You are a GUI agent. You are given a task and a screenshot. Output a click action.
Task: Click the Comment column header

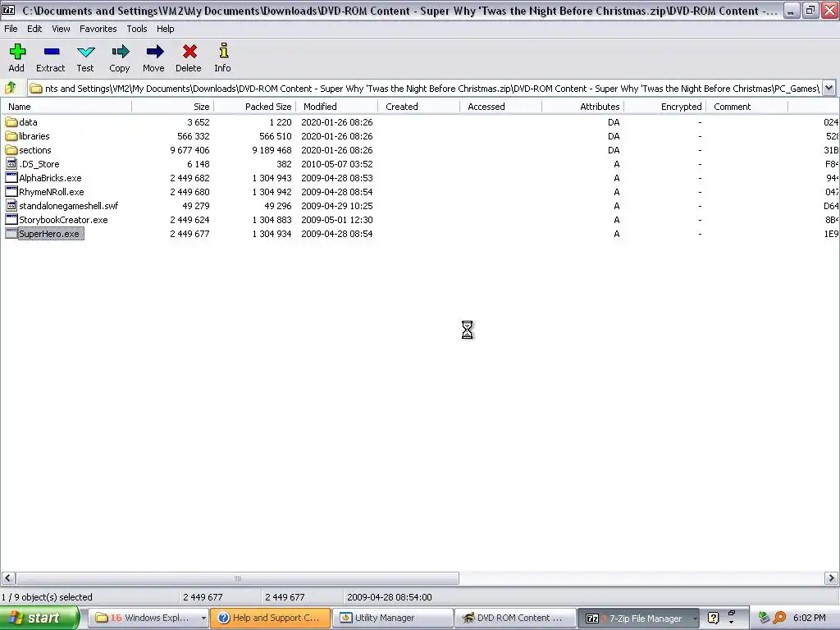point(746,107)
